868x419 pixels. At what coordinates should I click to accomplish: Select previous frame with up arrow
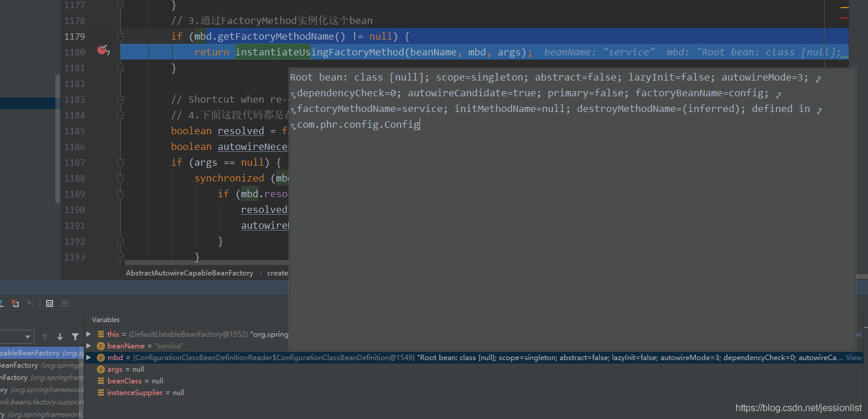tap(45, 337)
